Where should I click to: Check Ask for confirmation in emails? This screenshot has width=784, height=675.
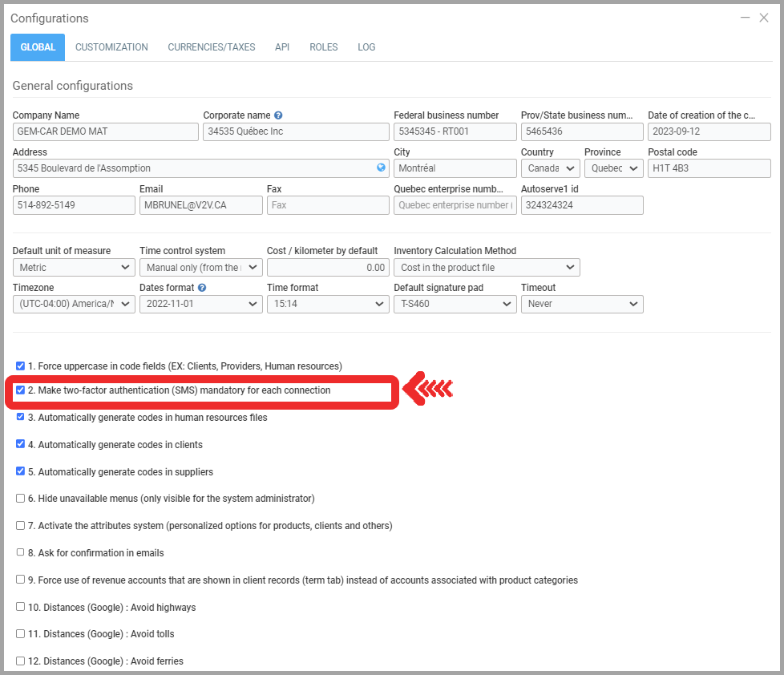tap(21, 553)
